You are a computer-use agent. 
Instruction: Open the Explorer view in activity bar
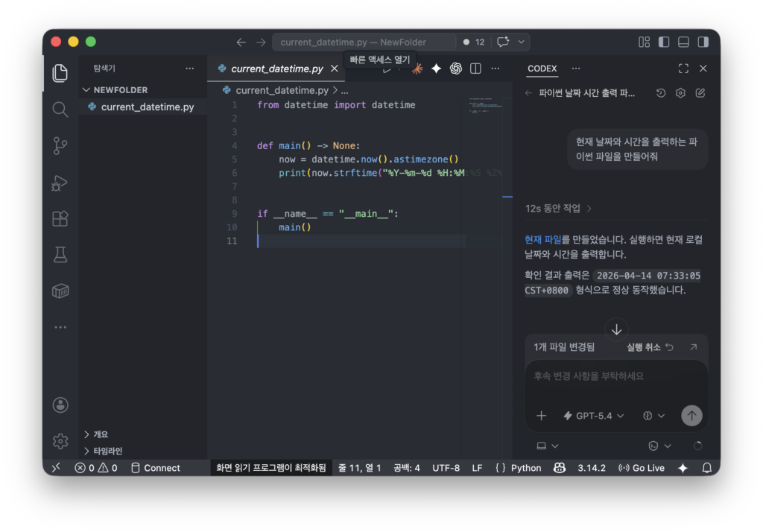pos(60,73)
